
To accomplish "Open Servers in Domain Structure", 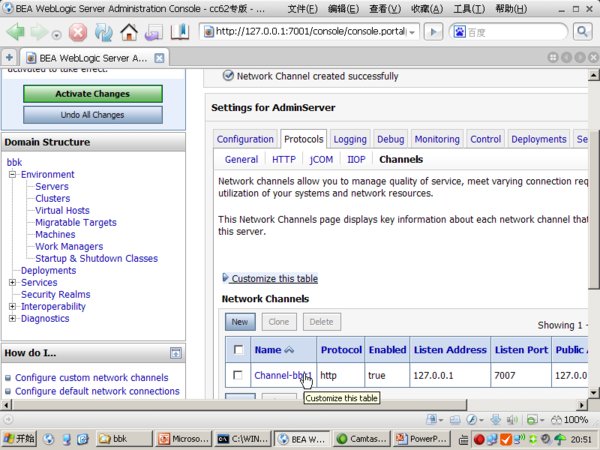I will (x=52, y=186).
